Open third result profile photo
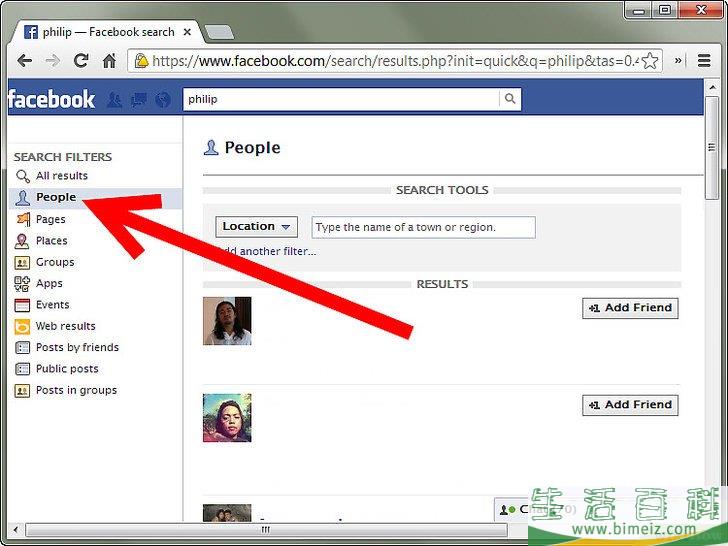 227,513
